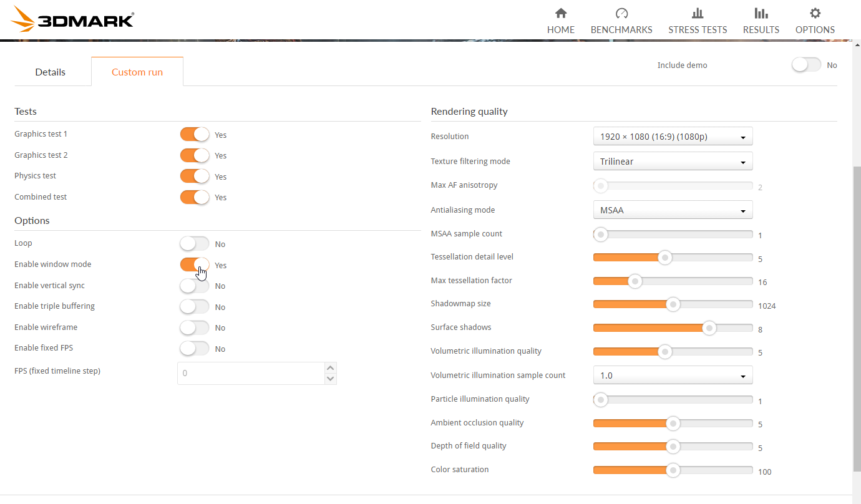Open the Texture filtering mode dropdown
The width and height of the screenshot is (861, 504).
coord(673,161)
